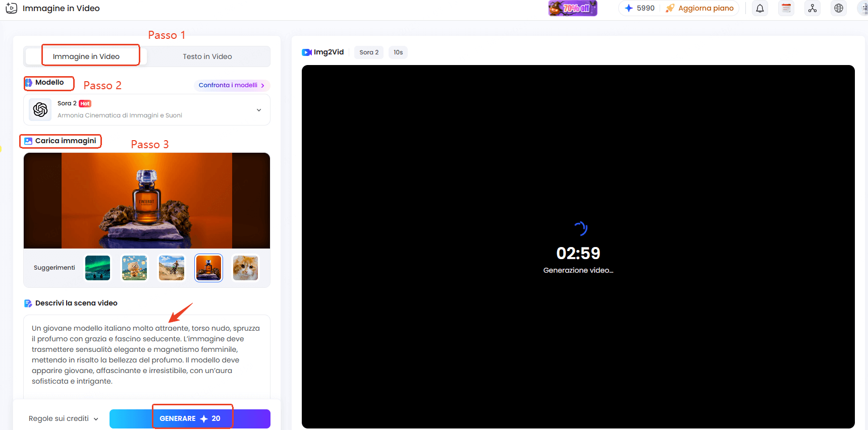This screenshot has width=868, height=430.
Task: Select the perfume bottle suggestion thumbnail
Action: click(208, 268)
